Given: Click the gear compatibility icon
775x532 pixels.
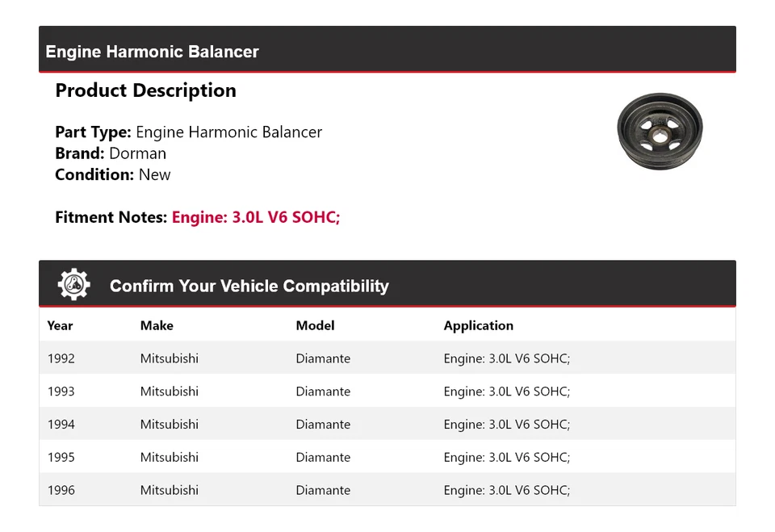Looking at the screenshot, I should (x=73, y=284).
